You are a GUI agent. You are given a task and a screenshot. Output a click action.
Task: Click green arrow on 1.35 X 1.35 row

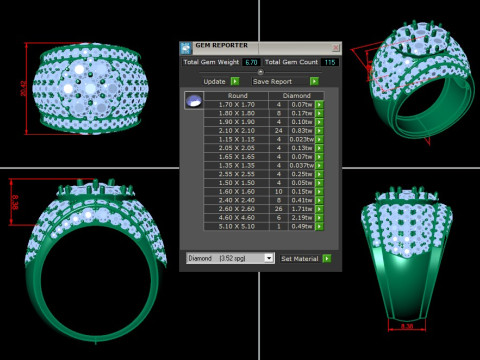pos(319,165)
